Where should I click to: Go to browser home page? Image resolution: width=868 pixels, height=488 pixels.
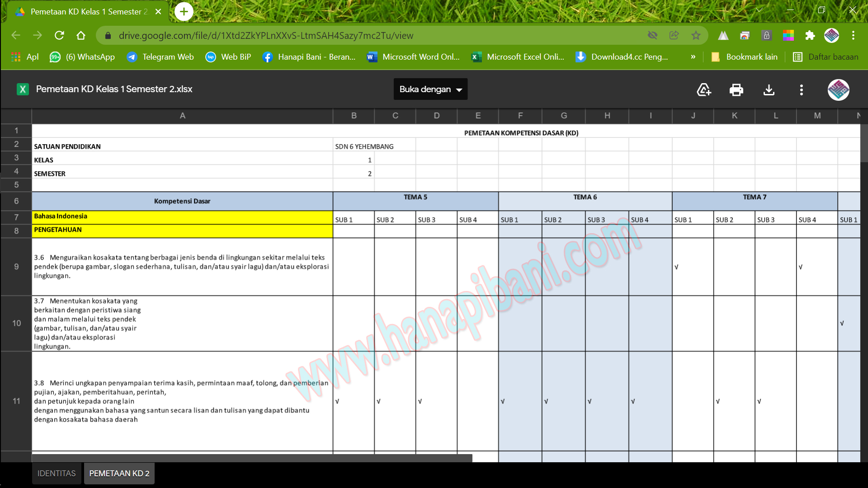tap(81, 35)
